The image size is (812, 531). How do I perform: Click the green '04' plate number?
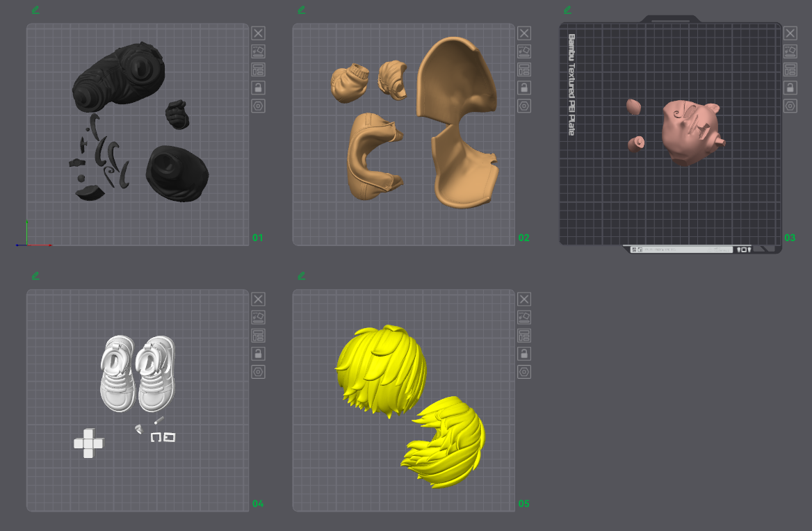pos(257,504)
